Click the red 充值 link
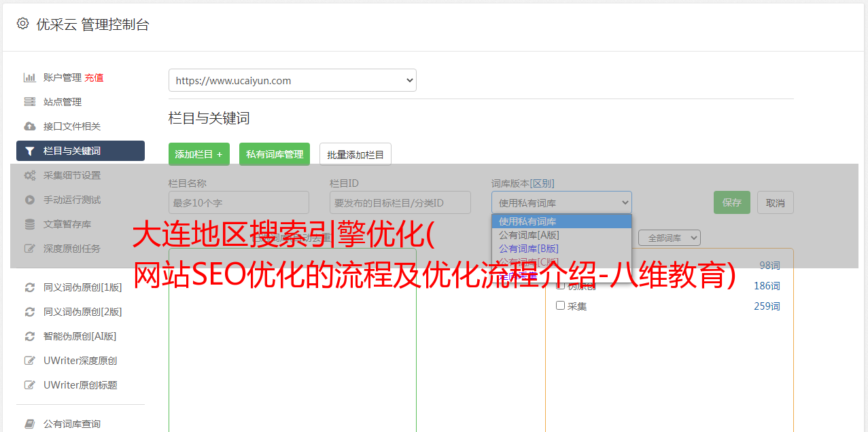Viewport: 868px width, 432px height. click(x=94, y=77)
